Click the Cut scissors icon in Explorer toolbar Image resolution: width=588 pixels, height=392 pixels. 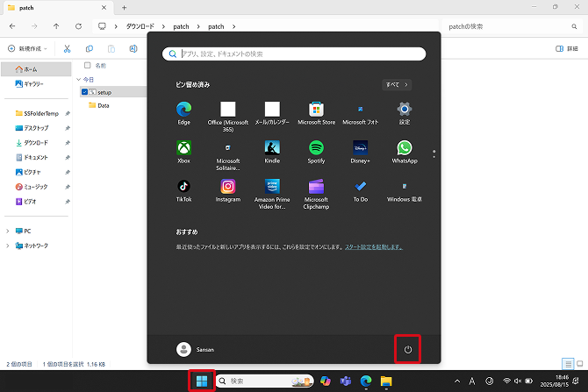point(67,49)
